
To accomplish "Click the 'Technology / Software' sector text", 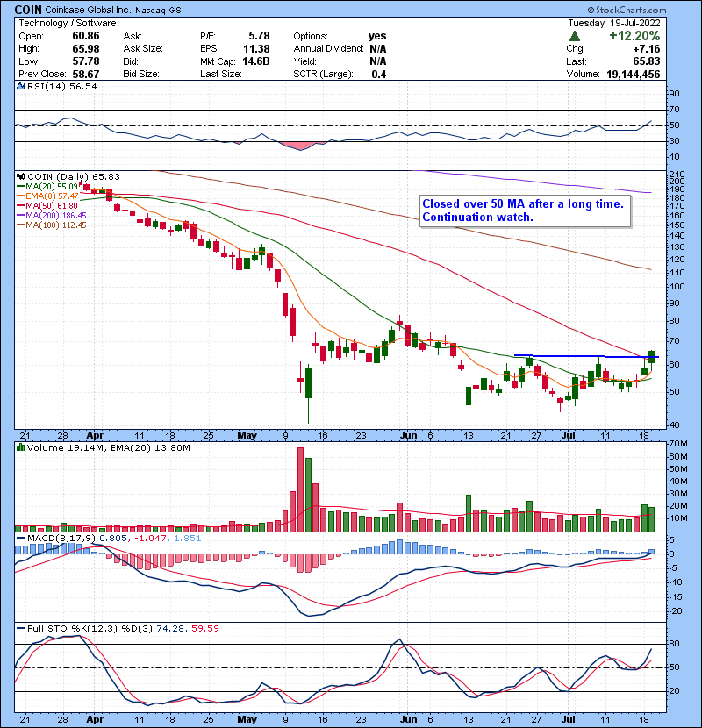I will pos(67,24).
